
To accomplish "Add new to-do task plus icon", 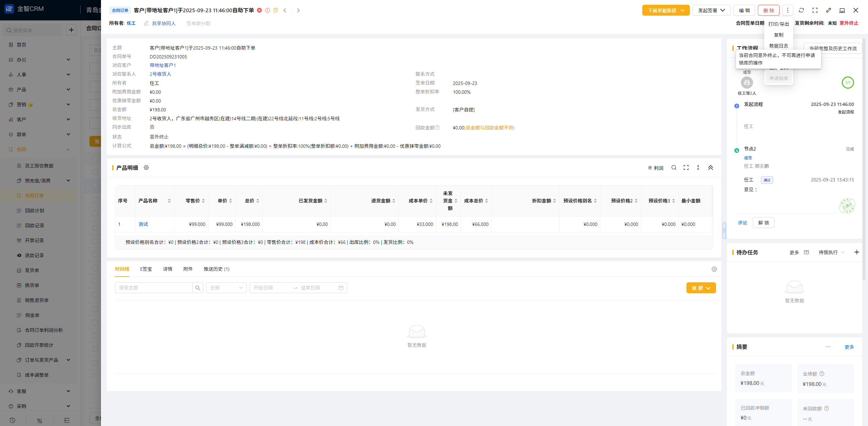I will click(x=856, y=252).
